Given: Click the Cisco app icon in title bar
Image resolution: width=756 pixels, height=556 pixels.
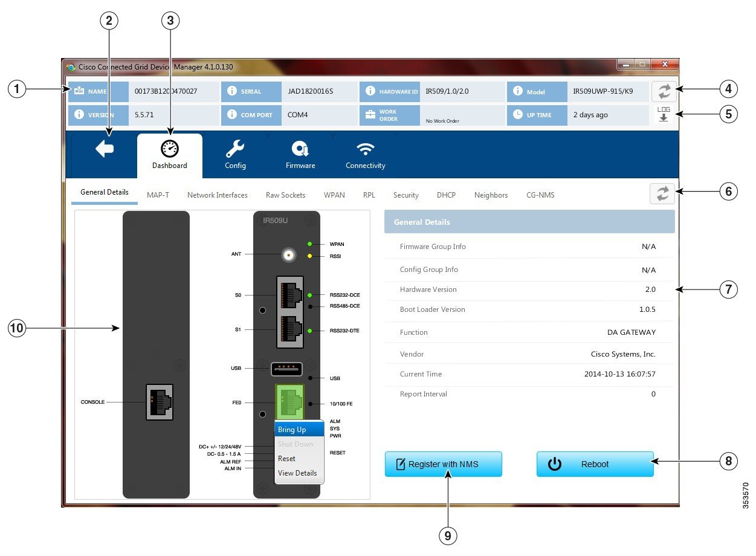Looking at the screenshot, I should [71, 67].
